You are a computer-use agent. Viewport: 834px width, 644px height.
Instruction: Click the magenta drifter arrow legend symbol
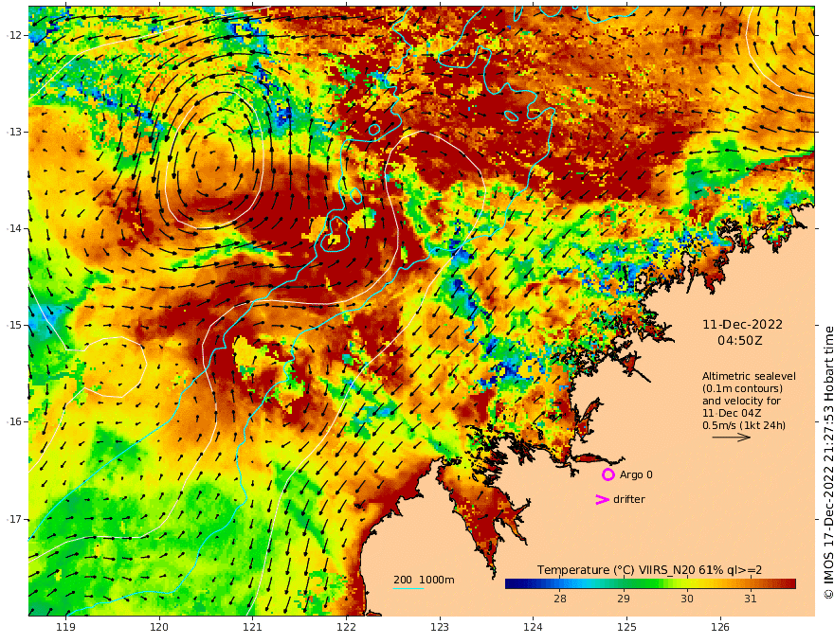point(602,499)
